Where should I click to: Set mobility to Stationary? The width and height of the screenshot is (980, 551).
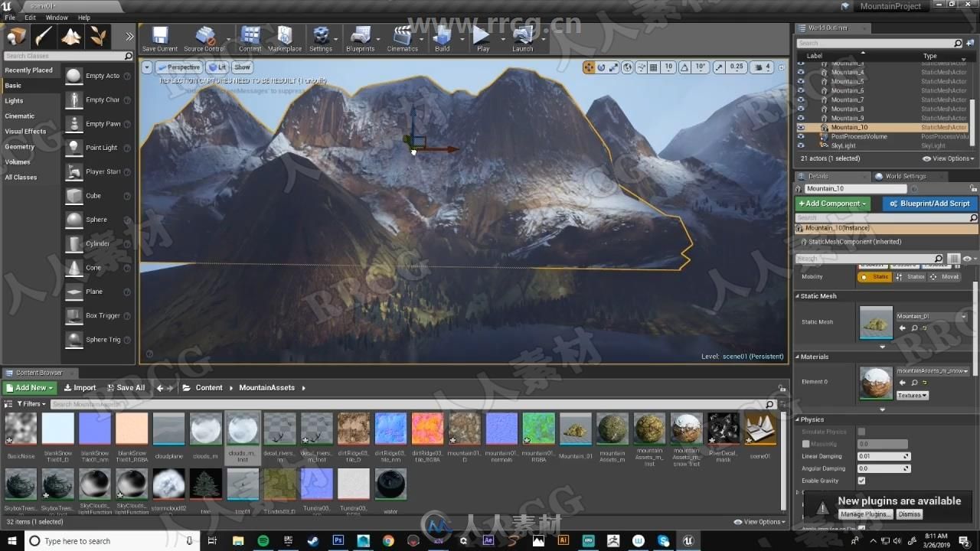(910, 277)
